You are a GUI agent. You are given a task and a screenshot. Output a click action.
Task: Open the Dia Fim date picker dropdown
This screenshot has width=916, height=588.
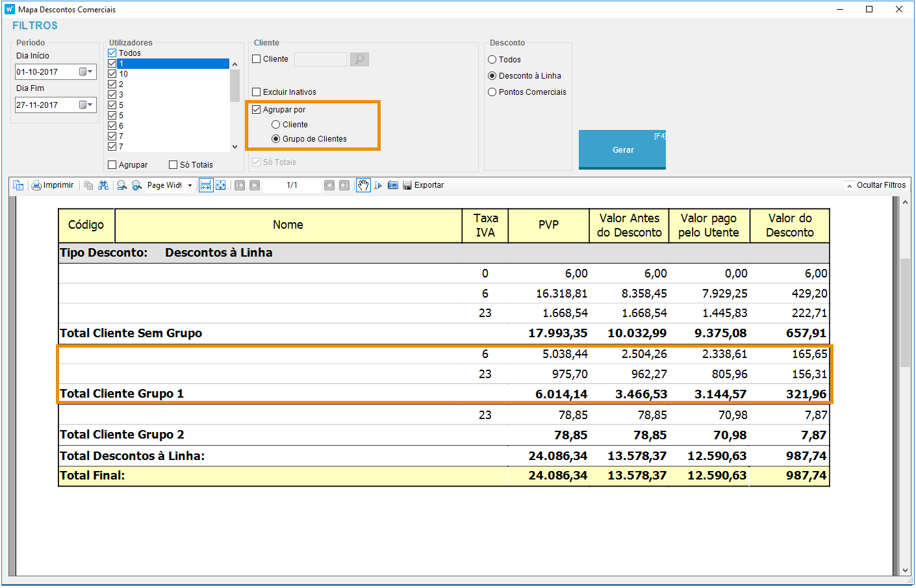(x=86, y=105)
